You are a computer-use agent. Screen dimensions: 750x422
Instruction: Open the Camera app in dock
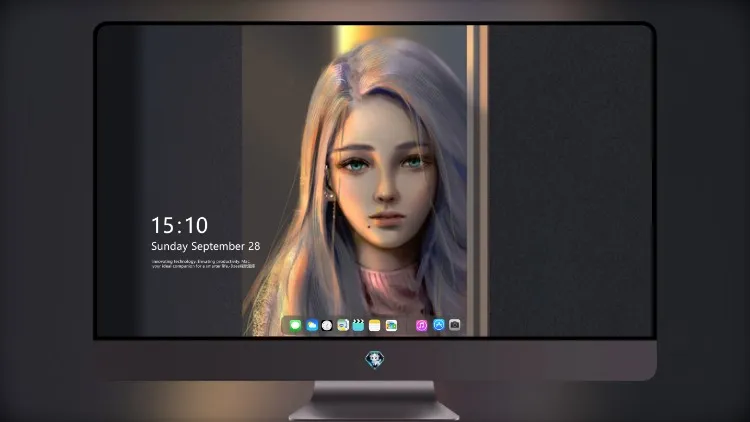coord(454,325)
